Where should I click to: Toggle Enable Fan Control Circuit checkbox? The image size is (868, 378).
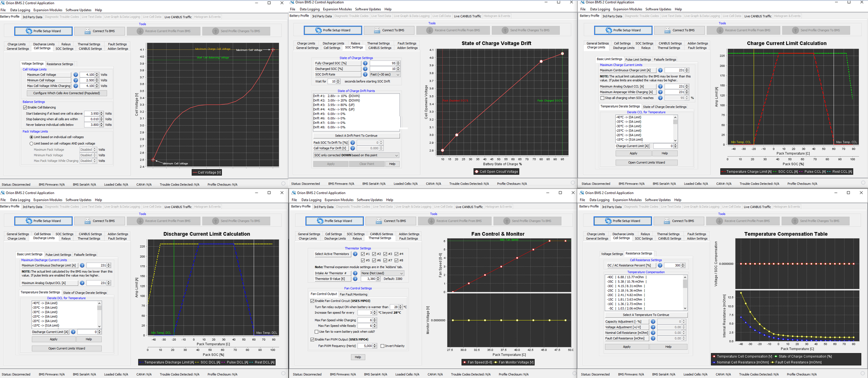pyautogui.click(x=312, y=301)
